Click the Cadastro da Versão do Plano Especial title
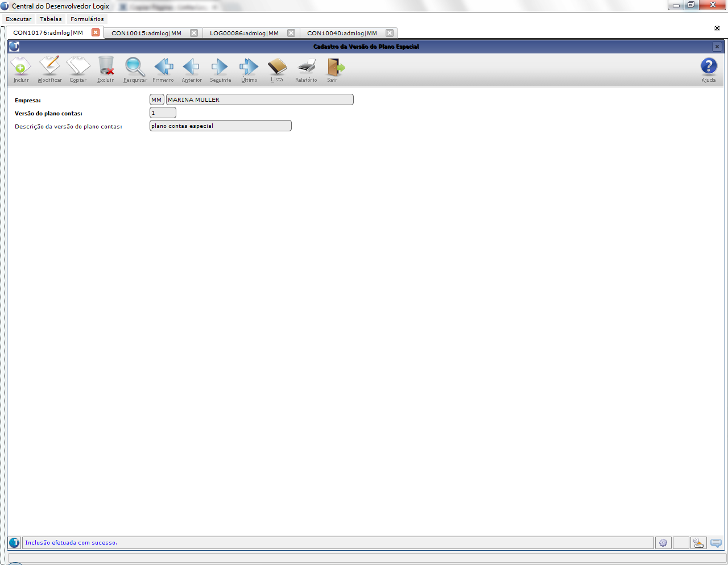 pos(366,47)
